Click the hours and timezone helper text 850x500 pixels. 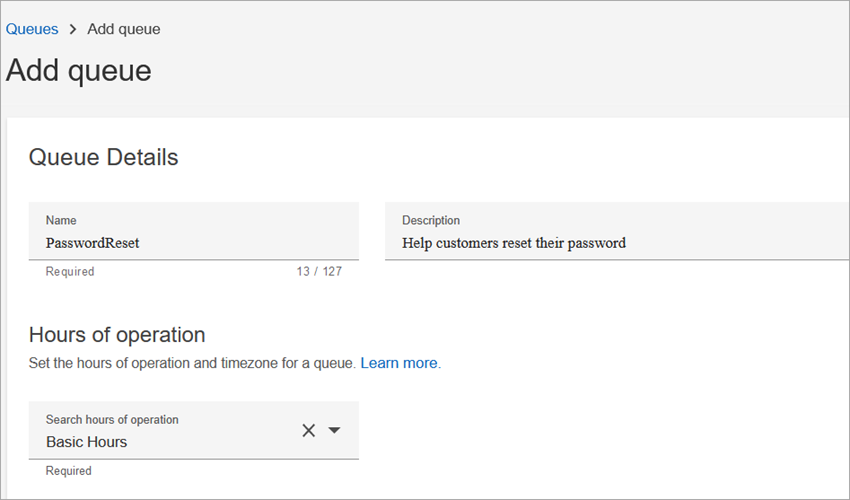pos(192,363)
